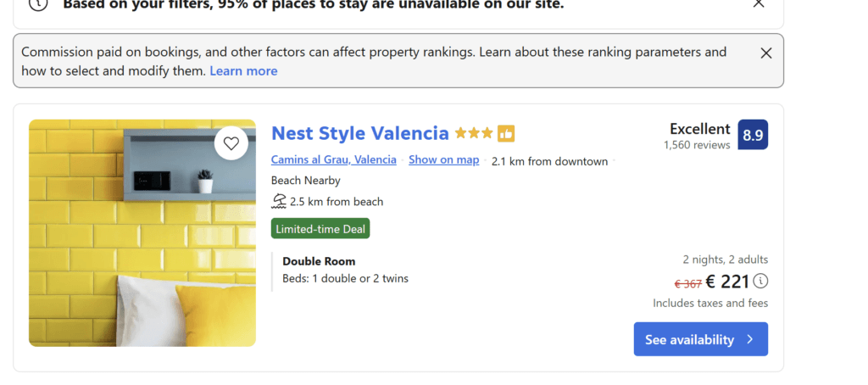868x385 pixels.
Task: Select the Double Room option text
Action: click(319, 261)
